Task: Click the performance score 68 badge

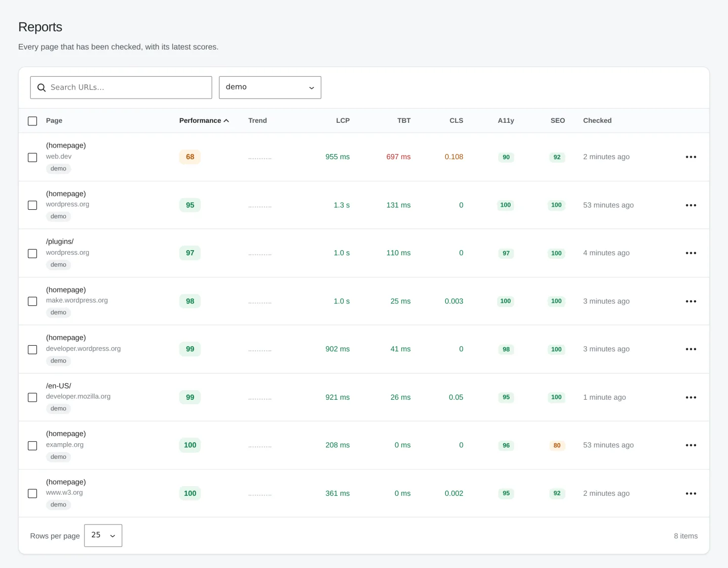Action: click(x=190, y=157)
